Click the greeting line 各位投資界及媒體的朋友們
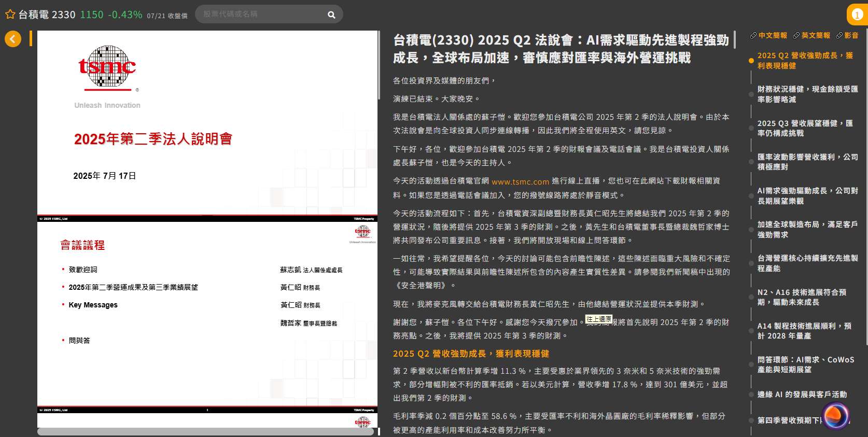Image resolution: width=868 pixels, height=437 pixels. coord(445,81)
